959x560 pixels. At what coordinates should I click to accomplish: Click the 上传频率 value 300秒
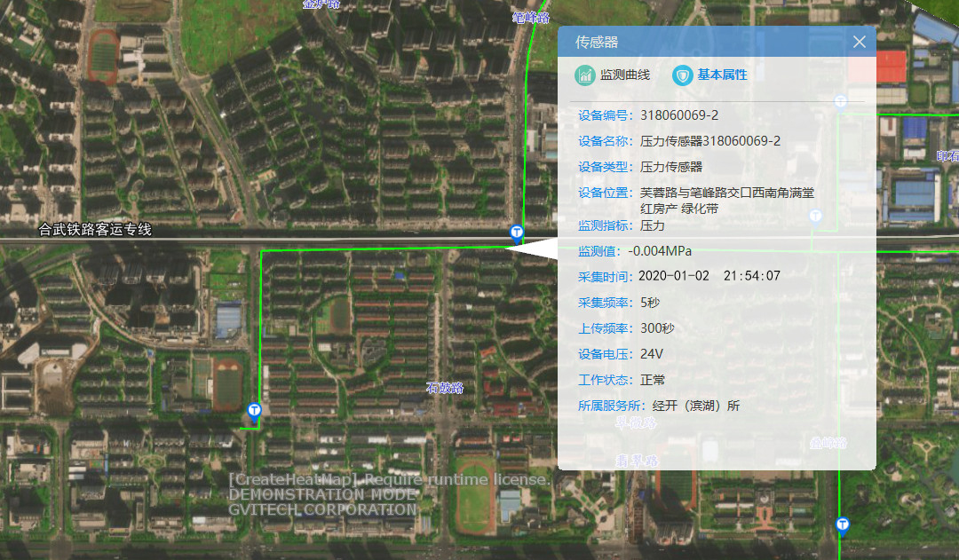pyautogui.click(x=657, y=328)
